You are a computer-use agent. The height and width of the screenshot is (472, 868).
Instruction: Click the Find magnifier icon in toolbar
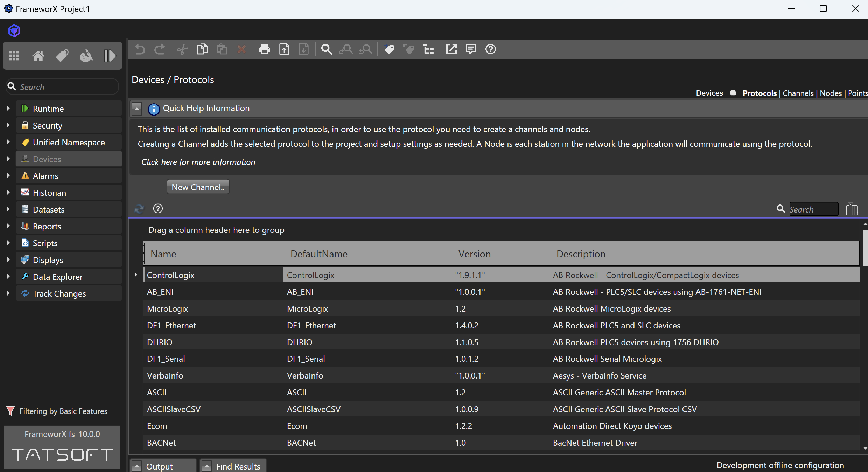click(327, 49)
